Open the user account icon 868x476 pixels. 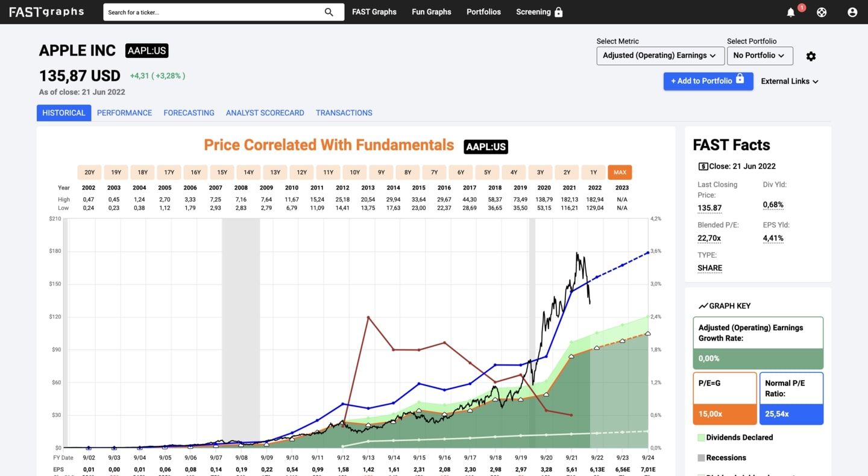click(852, 12)
